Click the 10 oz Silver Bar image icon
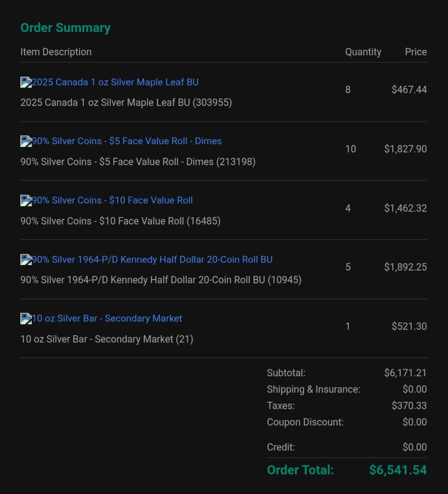This screenshot has height=494, width=448. [x=26, y=319]
